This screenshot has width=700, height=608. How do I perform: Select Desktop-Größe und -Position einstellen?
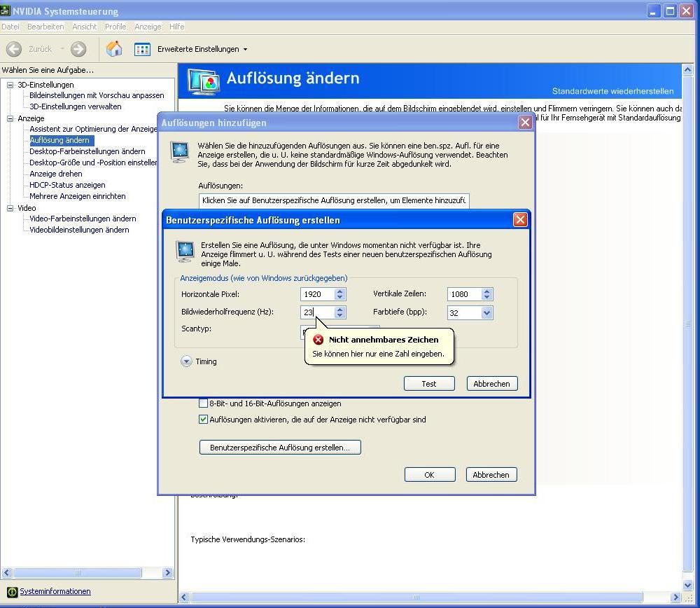93,163
